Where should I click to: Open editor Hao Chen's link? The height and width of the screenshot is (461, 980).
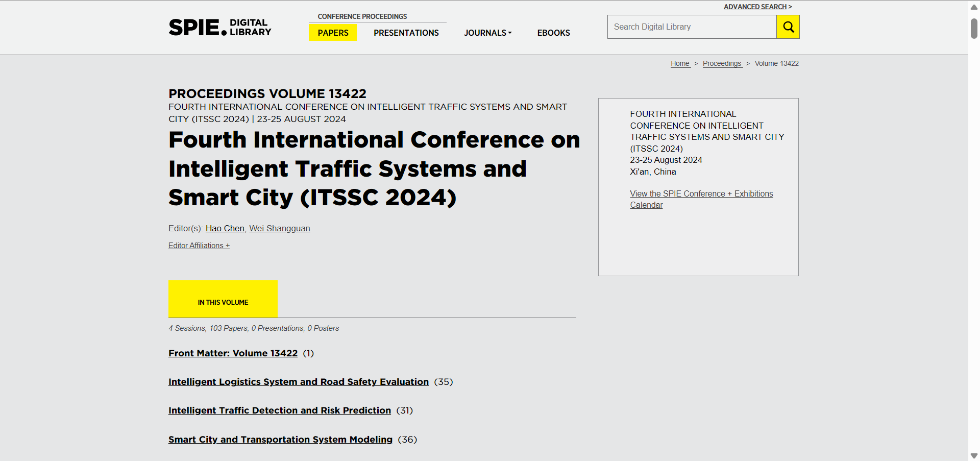[x=225, y=228]
